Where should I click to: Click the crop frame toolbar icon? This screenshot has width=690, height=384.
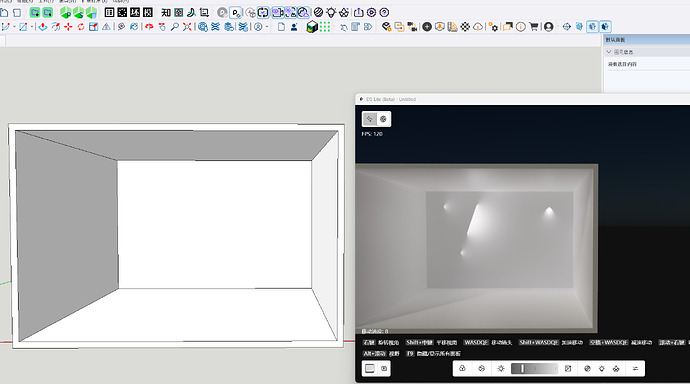[x=204, y=12]
